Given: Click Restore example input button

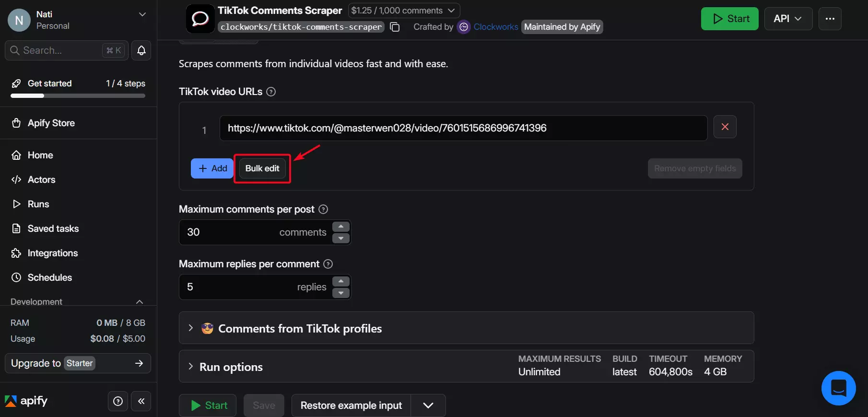Looking at the screenshot, I should 351,405.
